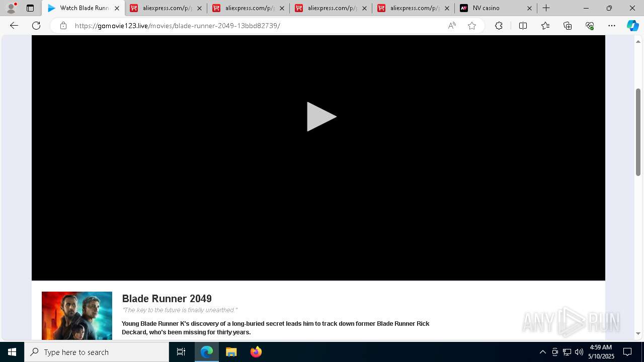Screen dimensions: 644x362
Task: Close the third aliexpress tab
Action: pos(364,8)
